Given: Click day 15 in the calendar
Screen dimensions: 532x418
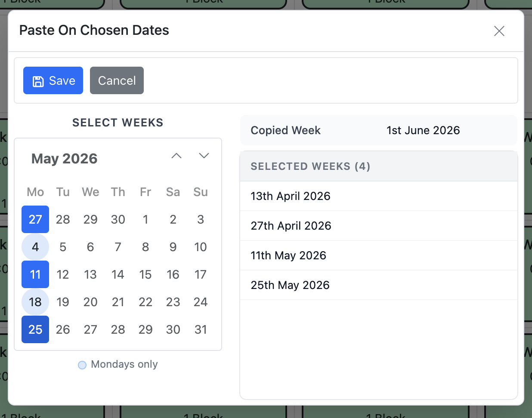Looking at the screenshot, I should [145, 274].
